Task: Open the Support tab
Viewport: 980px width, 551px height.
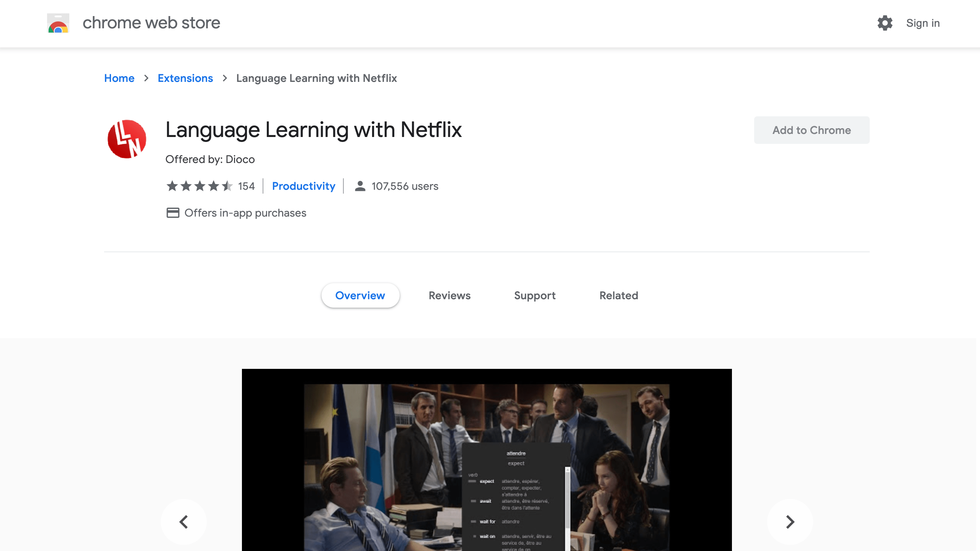Action: coord(535,295)
